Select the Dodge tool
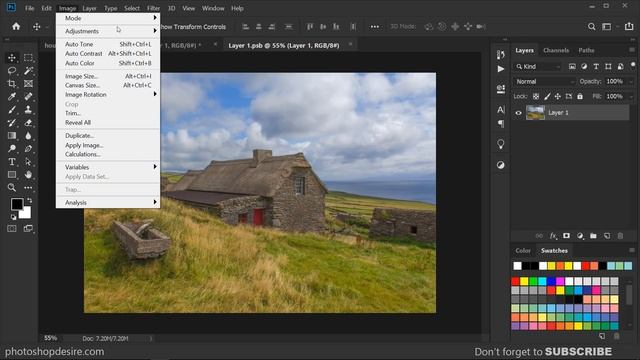Screen dimensions: 640x360 pyautogui.click(x=12, y=149)
